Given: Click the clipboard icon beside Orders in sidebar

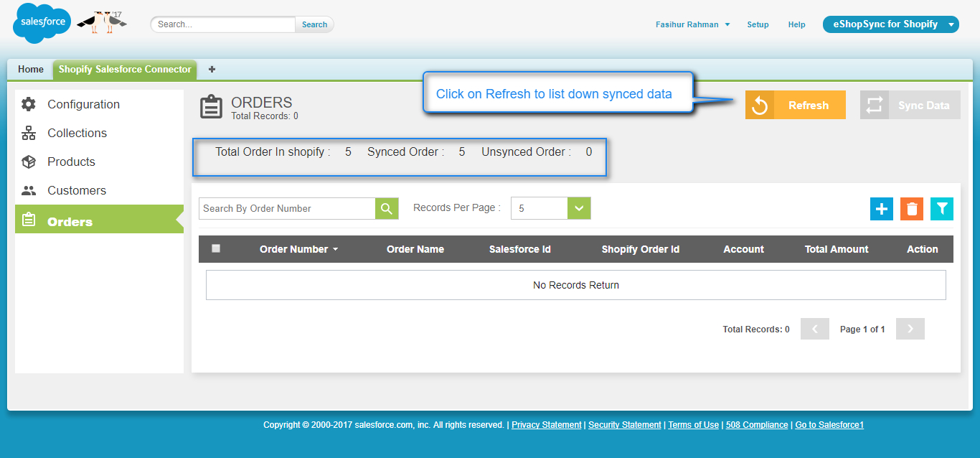Looking at the screenshot, I should [29, 219].
